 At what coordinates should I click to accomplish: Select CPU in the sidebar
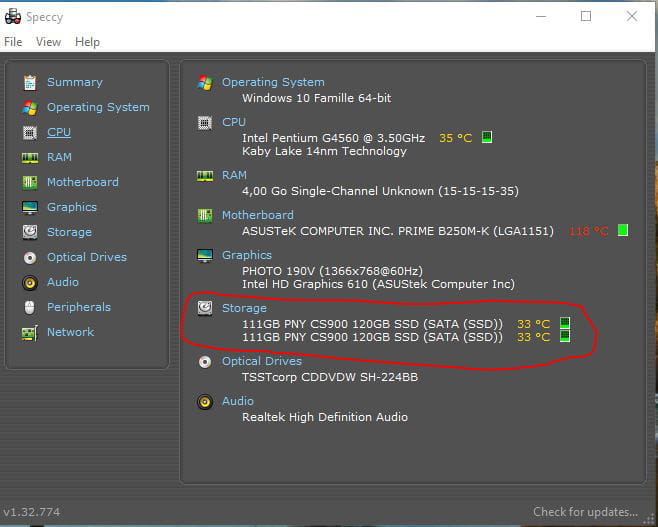pos(59,132)
